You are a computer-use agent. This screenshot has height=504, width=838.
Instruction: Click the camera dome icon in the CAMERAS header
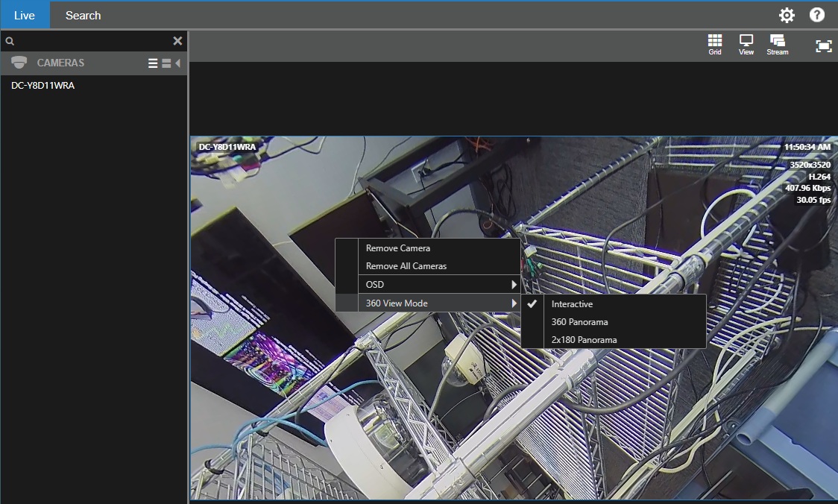pos(19,63)
